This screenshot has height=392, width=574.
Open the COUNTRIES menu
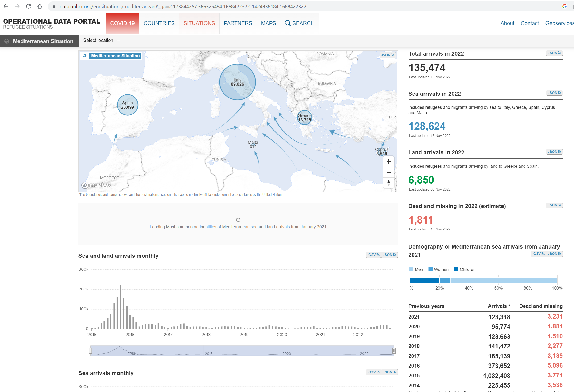point(159,24)
